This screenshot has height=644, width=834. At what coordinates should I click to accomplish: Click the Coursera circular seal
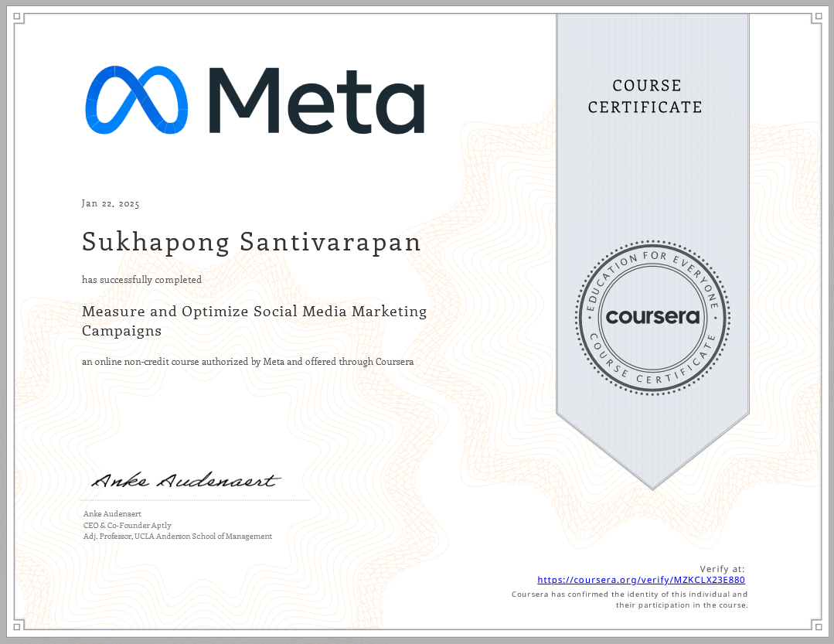pos(652,317)
